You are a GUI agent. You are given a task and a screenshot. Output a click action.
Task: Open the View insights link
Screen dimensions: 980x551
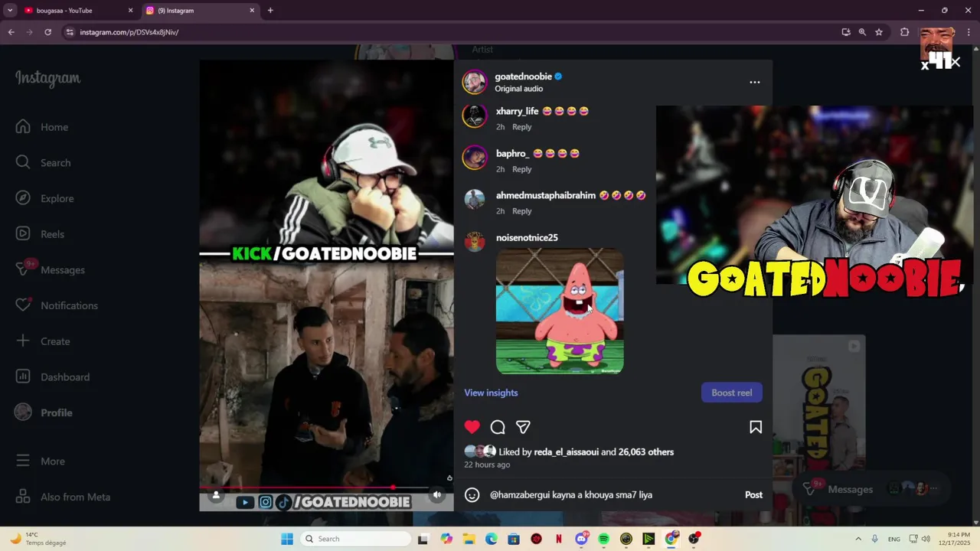(x=491, y=393)
